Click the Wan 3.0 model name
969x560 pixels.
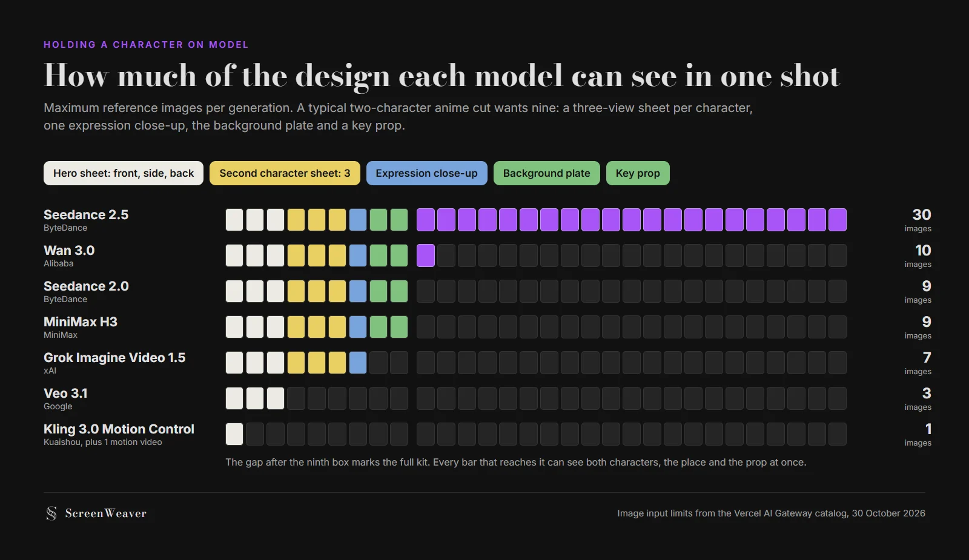[69, 251]
